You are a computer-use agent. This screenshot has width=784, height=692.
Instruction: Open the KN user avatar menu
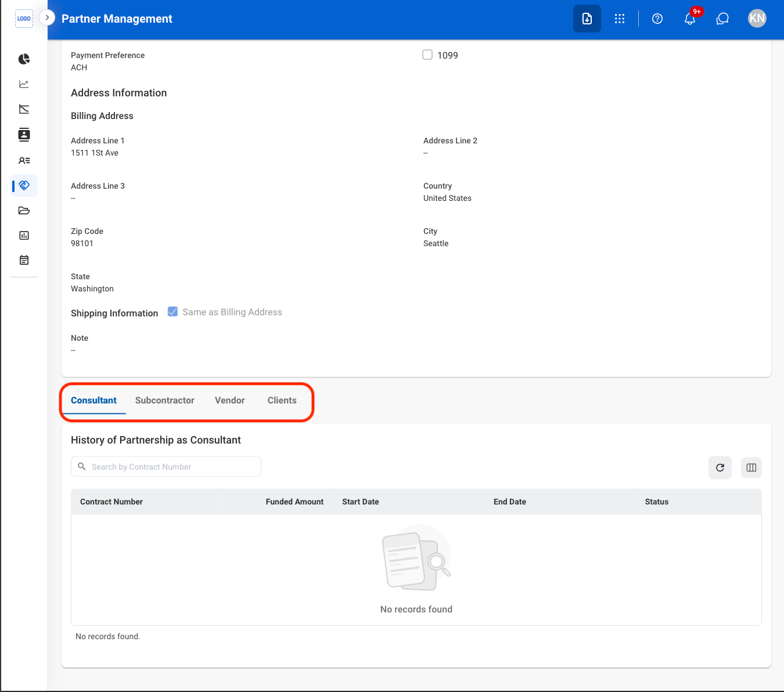coord(757,19)
